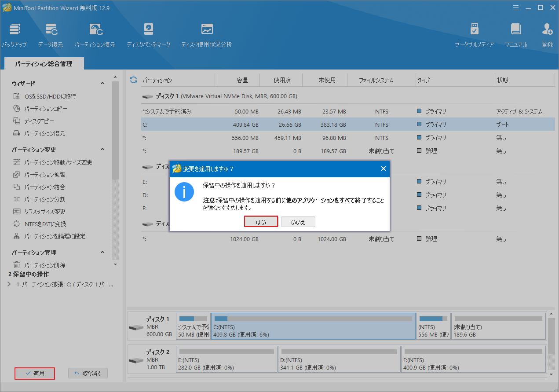
Task: Open ディスク使用状況分析 space analyzer
Action: [x=206, y=35]
